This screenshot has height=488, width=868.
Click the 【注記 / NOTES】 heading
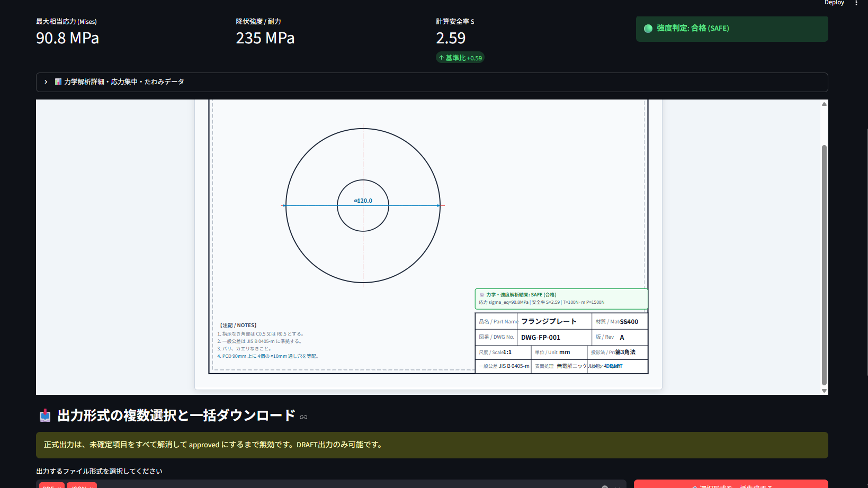click(238, 326)
